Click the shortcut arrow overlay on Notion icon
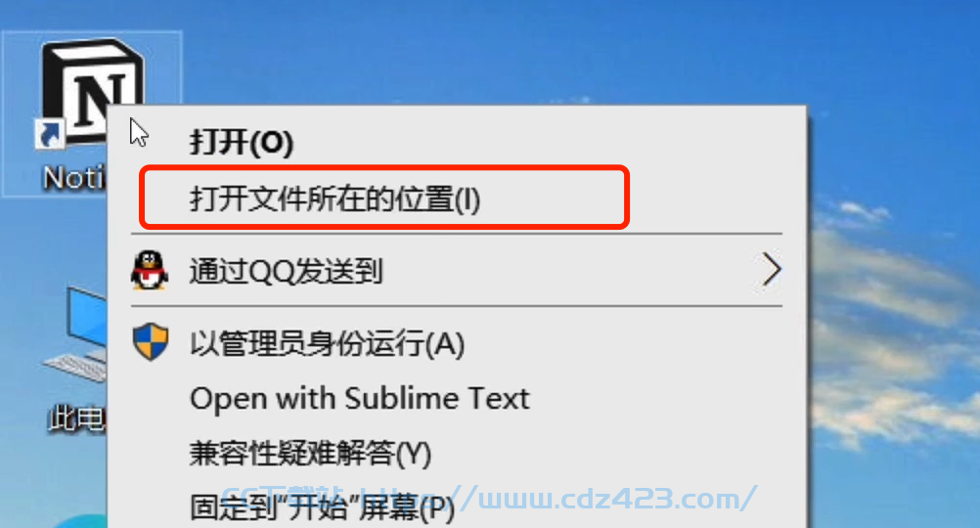The height and width of the screenshot is (528, 980). pyautogui.click(x=49, y=134)
